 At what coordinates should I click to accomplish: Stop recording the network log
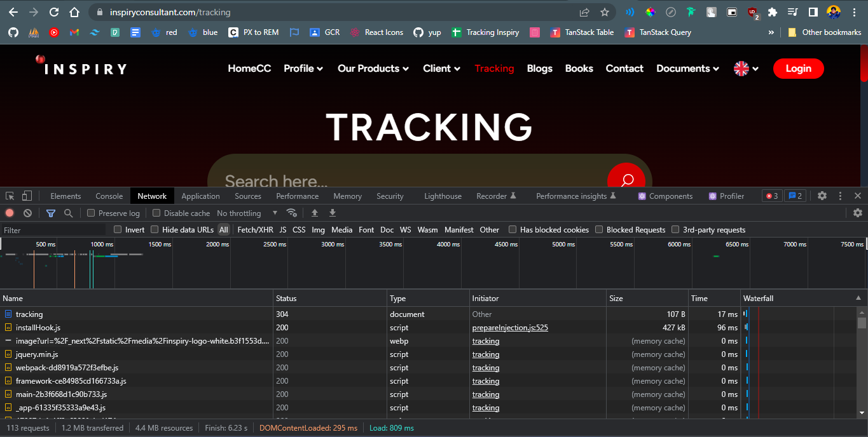[10, 213]
